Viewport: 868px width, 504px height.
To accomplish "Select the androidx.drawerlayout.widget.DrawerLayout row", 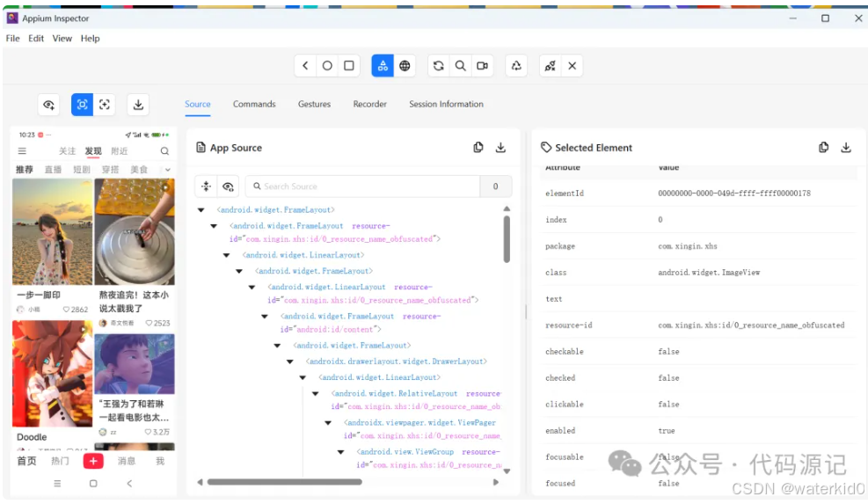I will tap(397, 362).
